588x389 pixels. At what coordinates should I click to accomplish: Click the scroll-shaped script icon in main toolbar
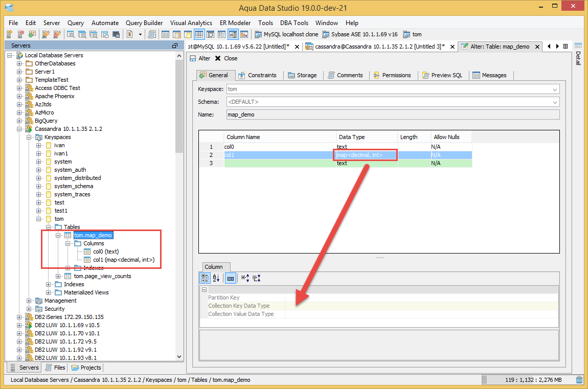coord(152,34)
